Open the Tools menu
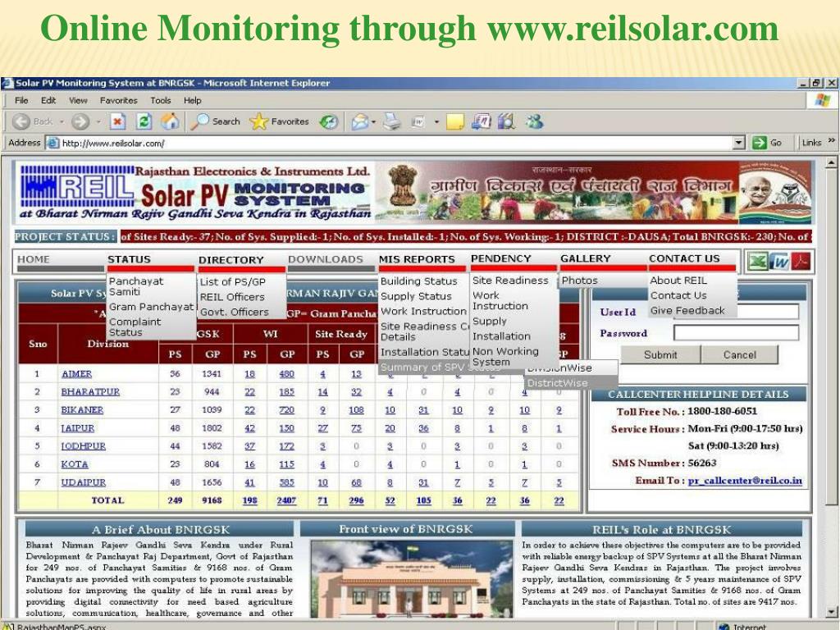This screenshot has height=630, width=840. coord(160,100)
